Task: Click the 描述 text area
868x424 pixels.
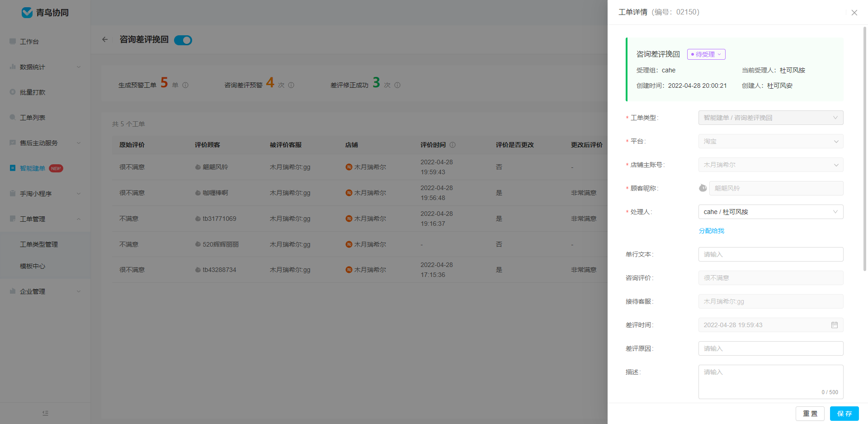Action: pos(771,382)
